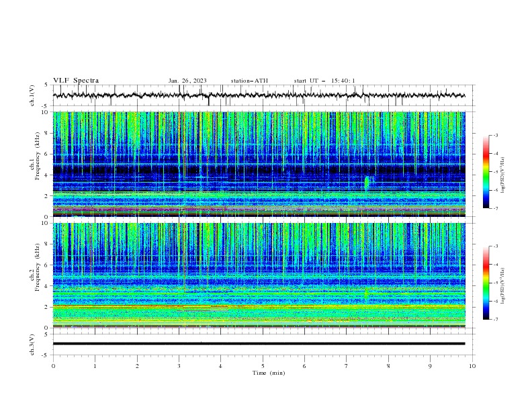Screen dimensions: 532x411
Task: Click the time axis tick label '0'
Action: 53,366
